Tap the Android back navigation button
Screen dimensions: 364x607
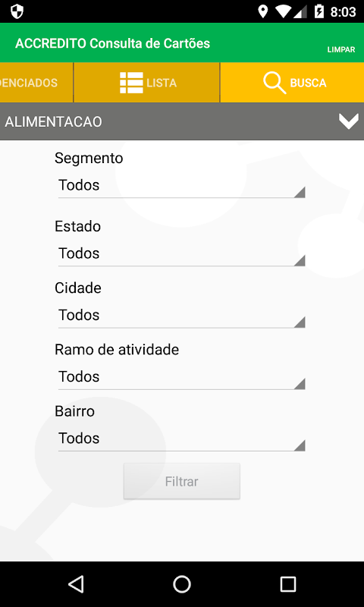coord(76,584)
